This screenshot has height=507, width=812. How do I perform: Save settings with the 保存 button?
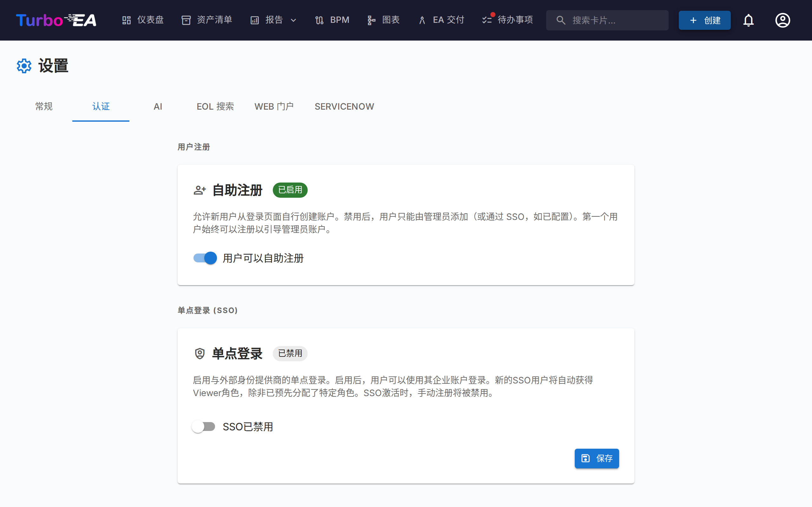(597, 459)
